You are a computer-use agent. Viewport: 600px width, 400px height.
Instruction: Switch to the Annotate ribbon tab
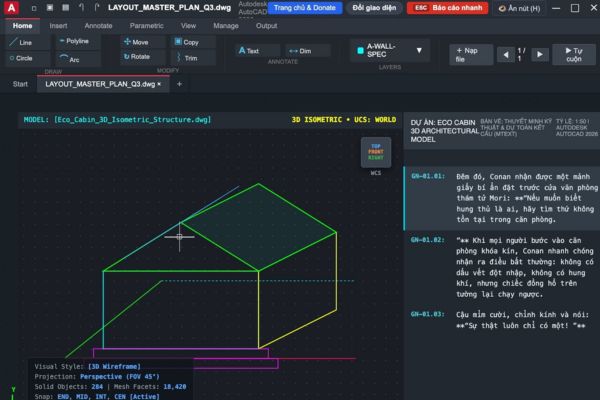tap(98, 26)
